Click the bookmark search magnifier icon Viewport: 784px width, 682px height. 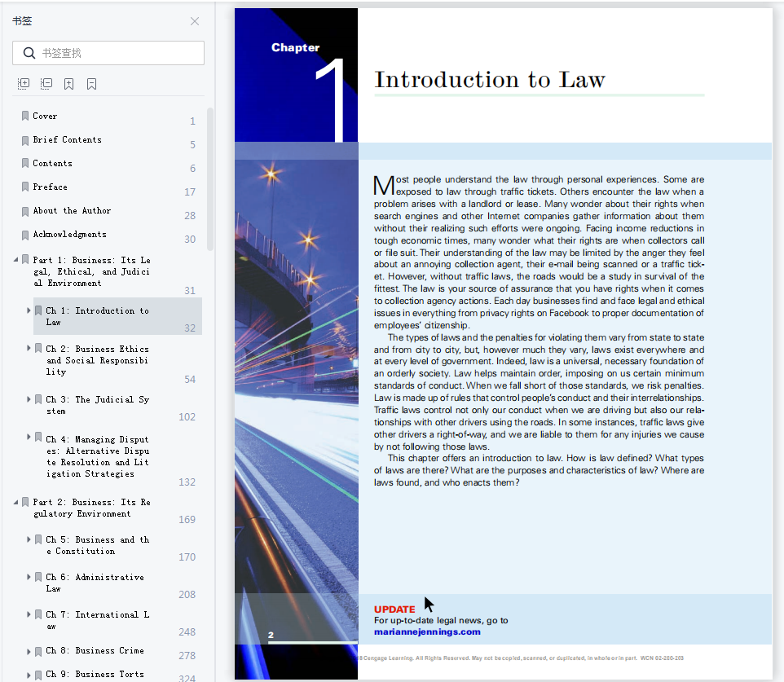29,53
